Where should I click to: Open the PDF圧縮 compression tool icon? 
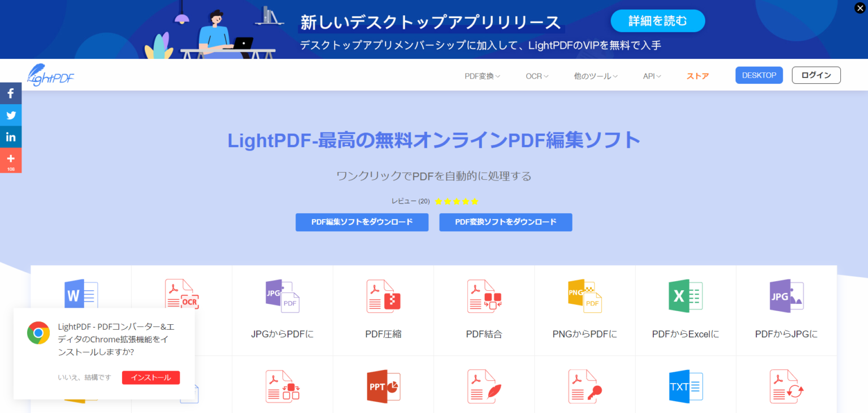coord(383,296)
